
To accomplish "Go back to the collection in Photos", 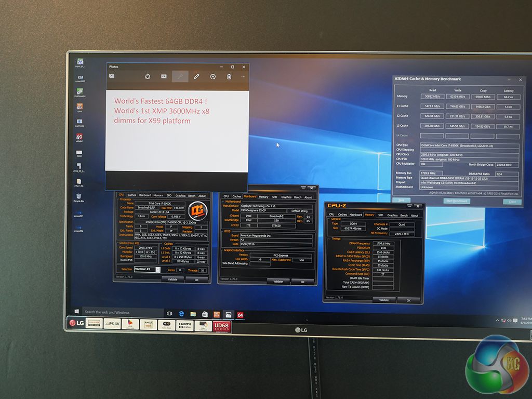I will [x=112, y=76].
